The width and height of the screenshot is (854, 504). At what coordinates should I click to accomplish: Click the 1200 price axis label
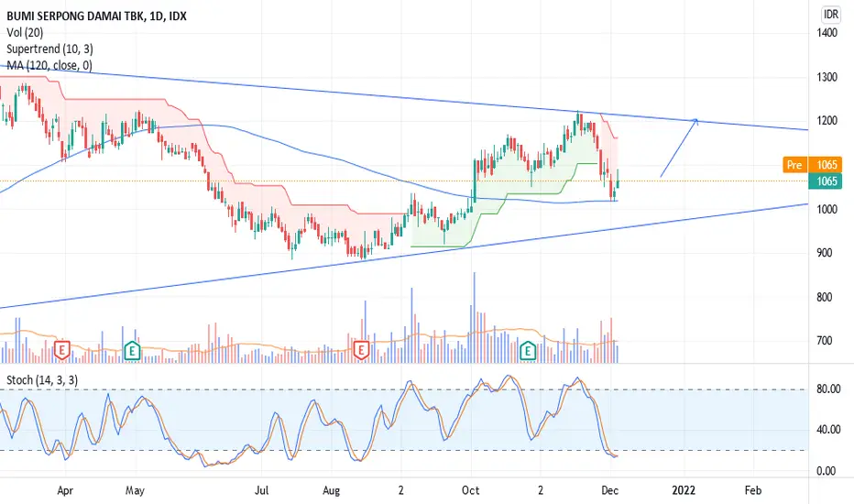coord(827,120)
